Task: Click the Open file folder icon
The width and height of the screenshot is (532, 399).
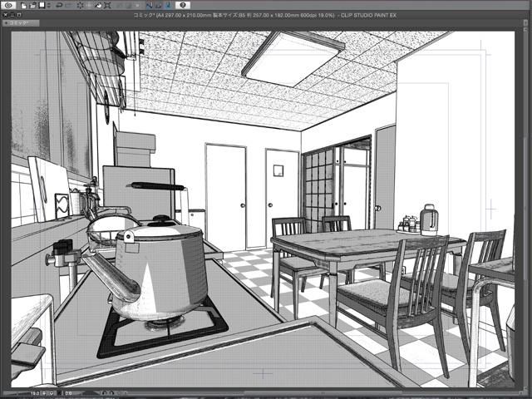Action: point(32,6)
